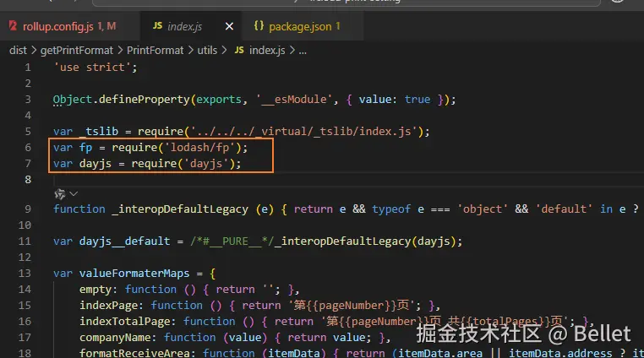Viewport: 644px width, 358px height.
Task: Click indexPage property on line 15
Action: coord(108,306)
